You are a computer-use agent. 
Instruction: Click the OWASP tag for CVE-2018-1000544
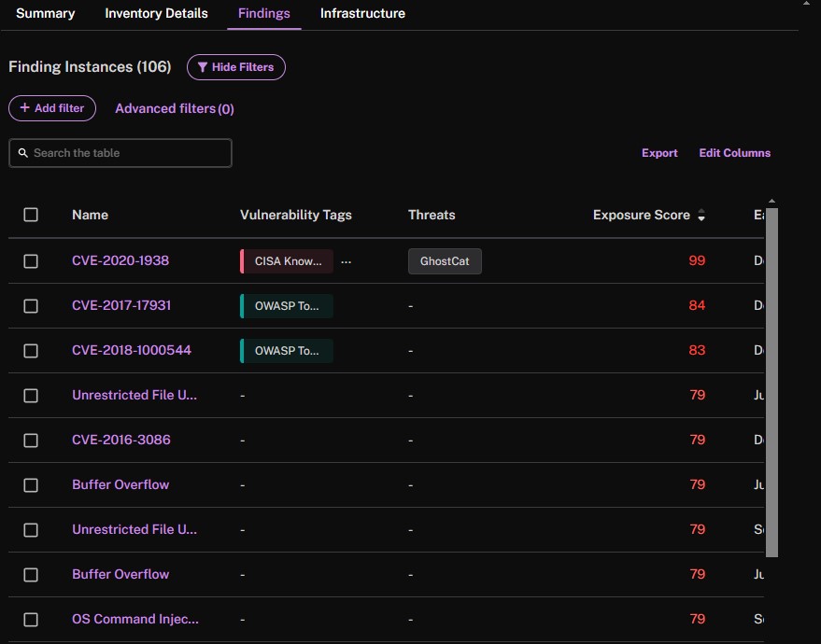pos(287,351)
